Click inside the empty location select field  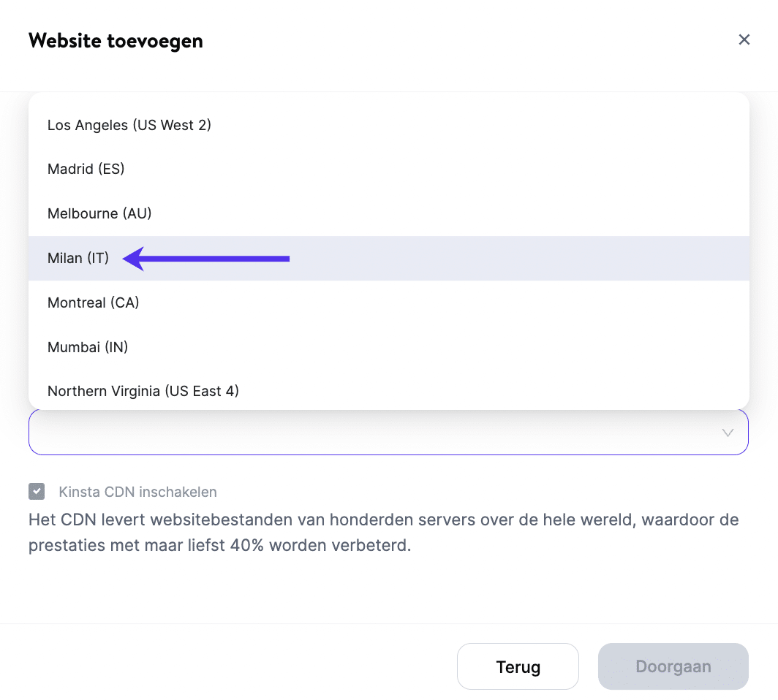[366, 433]
